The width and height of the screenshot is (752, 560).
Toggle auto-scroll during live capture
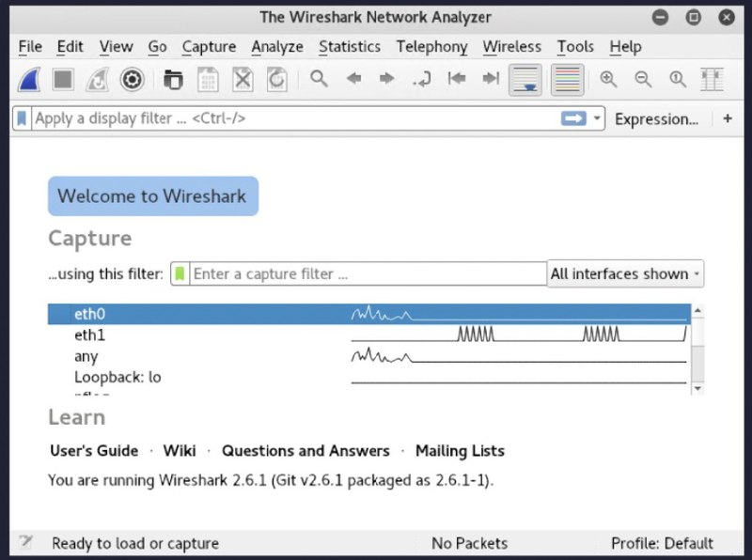(525, 80)
